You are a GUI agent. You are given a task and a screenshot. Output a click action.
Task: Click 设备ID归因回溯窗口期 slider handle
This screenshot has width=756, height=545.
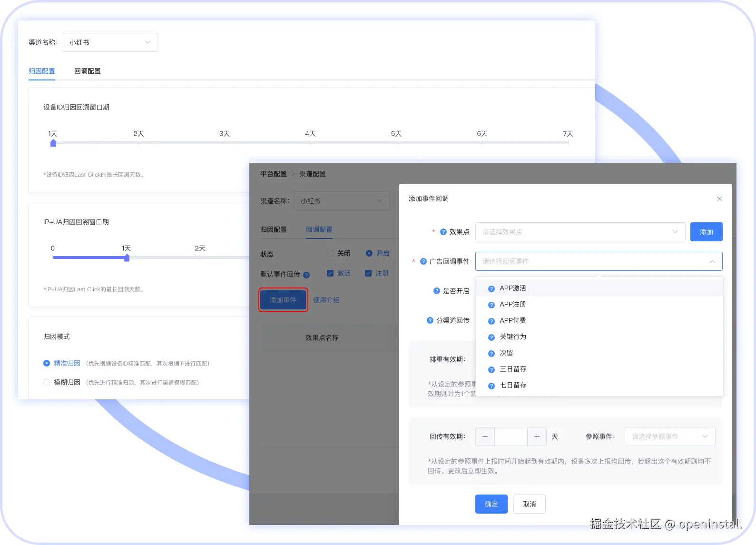tap(53, 143)
